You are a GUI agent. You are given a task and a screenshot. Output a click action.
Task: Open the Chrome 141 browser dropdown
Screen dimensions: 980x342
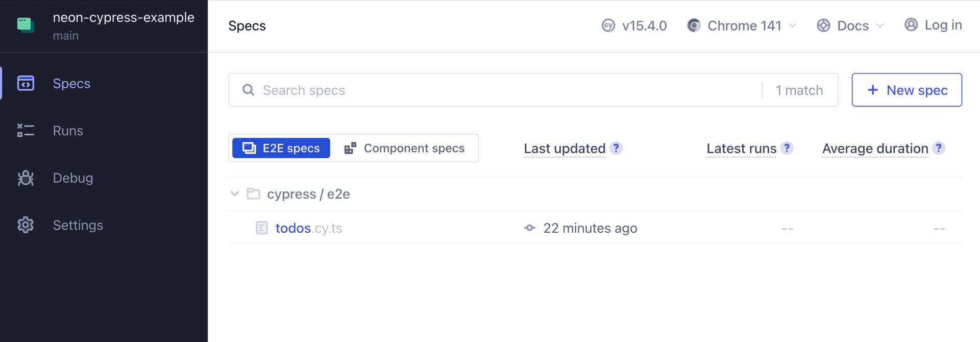(742, 26)
